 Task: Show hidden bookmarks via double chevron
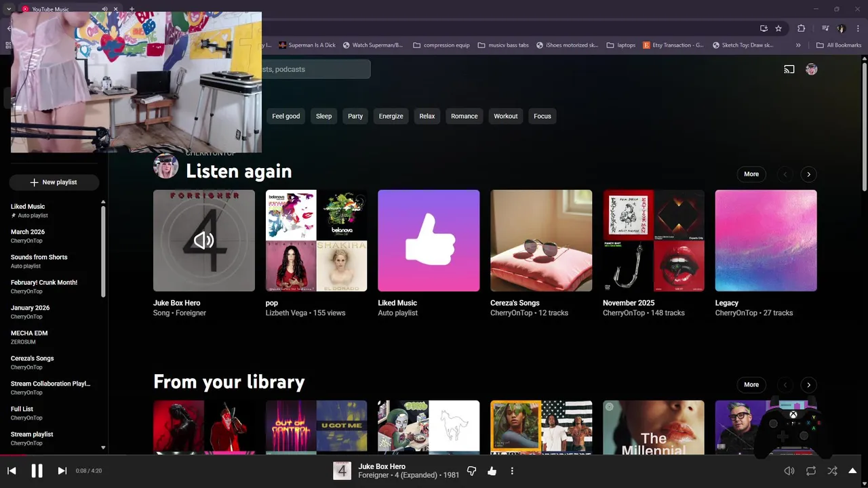798,45
